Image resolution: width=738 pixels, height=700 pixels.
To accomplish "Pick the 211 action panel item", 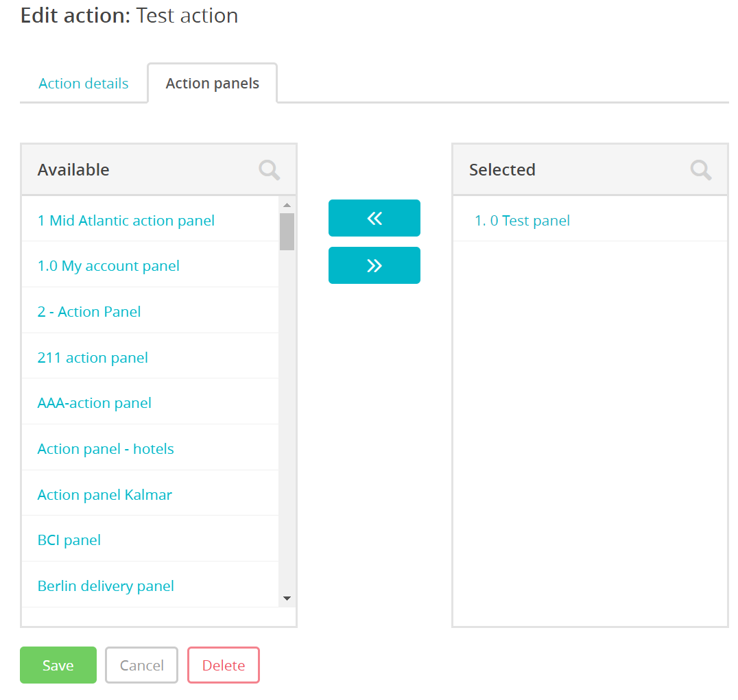I will click(93, 358).
